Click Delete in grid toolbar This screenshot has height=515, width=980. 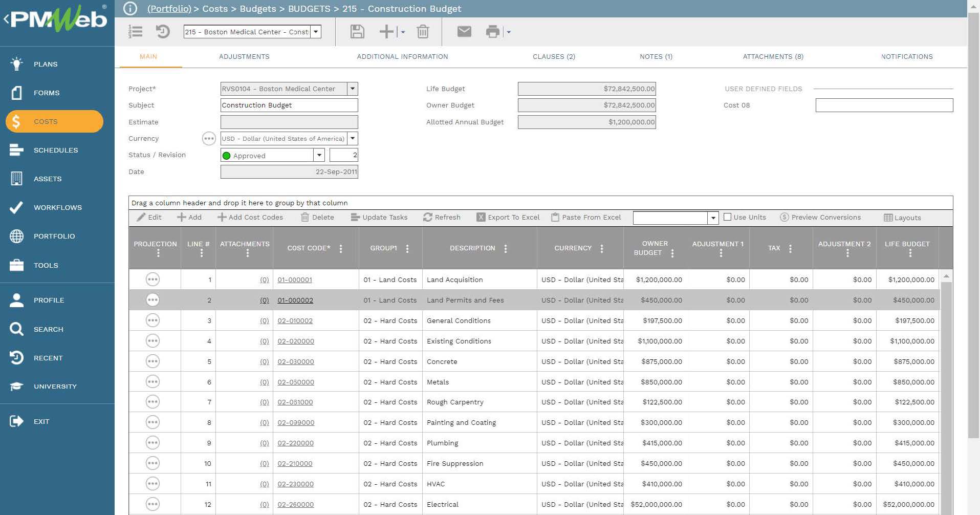click(x=317, y=217)
